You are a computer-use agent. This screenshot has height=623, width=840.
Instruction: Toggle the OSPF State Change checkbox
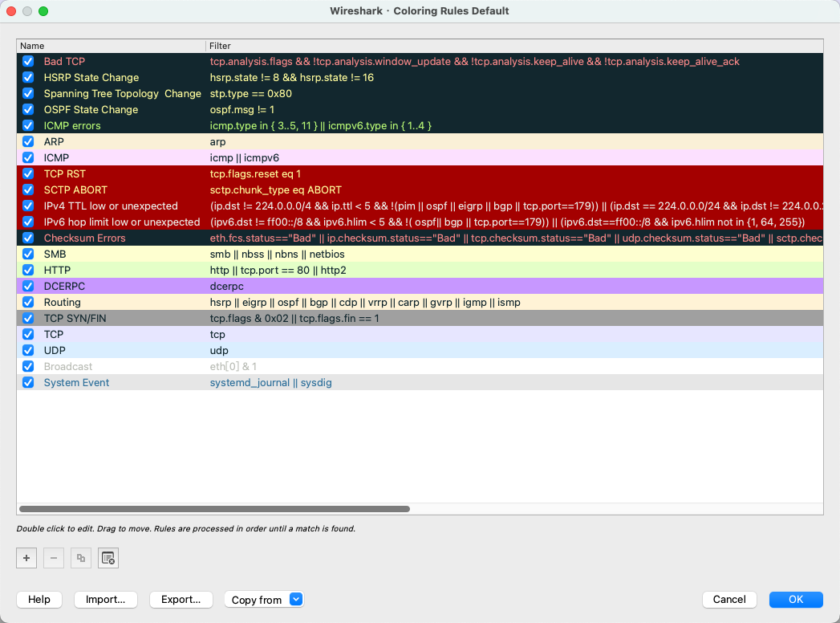point(28,110)
